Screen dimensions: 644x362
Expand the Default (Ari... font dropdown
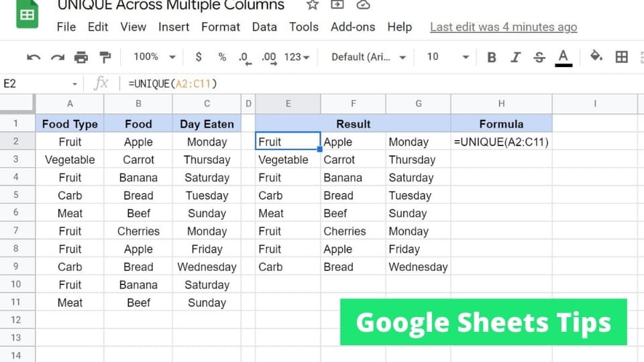click(368, 57)
